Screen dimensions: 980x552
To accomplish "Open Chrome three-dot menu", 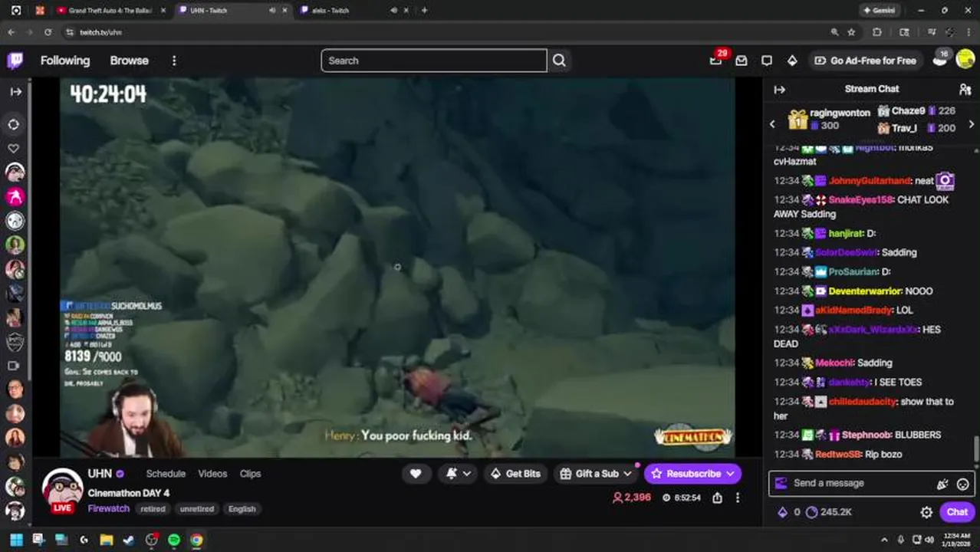I will [970, 32].
